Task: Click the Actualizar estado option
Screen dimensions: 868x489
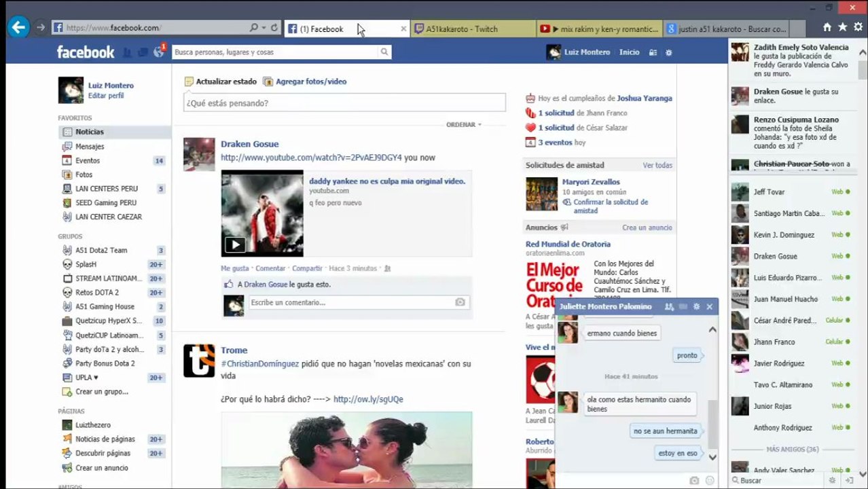Action: click(x=221, y=81)
